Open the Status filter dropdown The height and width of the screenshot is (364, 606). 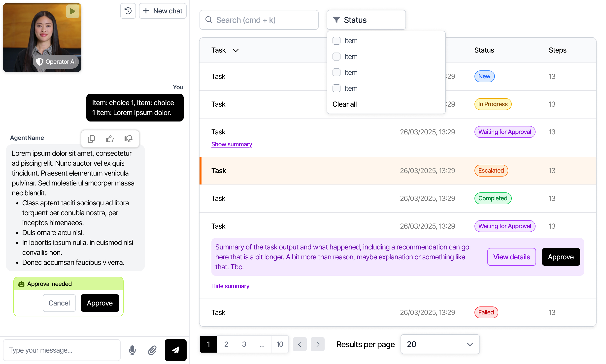tap(366, 20)
